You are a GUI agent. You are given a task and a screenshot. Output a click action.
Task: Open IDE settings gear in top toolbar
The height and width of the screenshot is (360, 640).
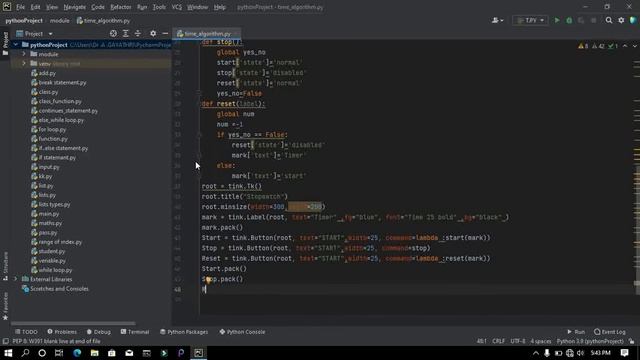621,20
